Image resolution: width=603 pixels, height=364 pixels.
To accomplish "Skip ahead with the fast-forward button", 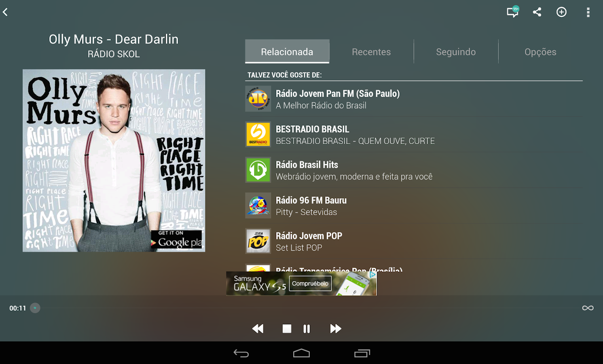I will [x=336, y=329].
